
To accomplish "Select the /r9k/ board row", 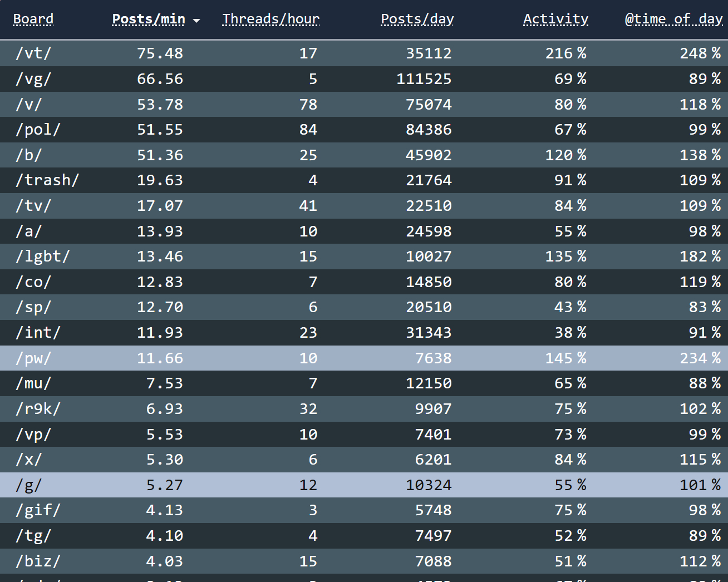I will [x=364, y=409].
